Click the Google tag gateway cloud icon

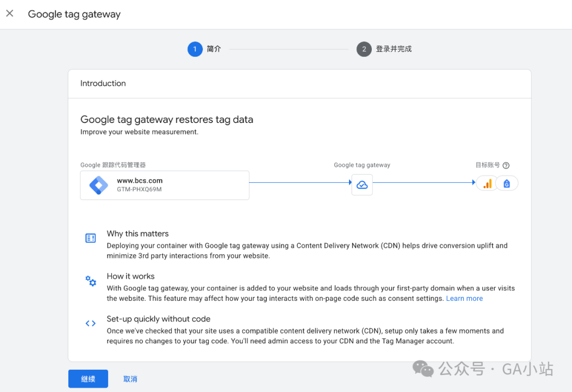coord(362,185)
